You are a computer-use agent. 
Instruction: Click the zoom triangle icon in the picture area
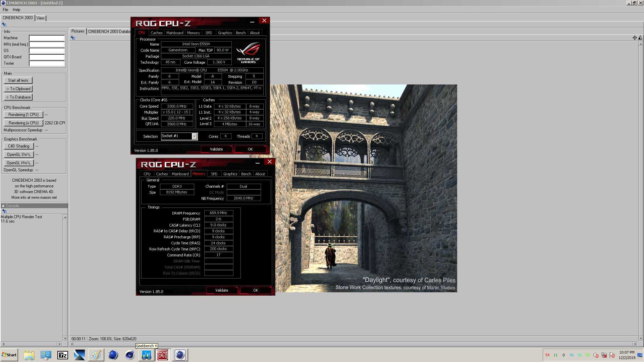(640, 38)
